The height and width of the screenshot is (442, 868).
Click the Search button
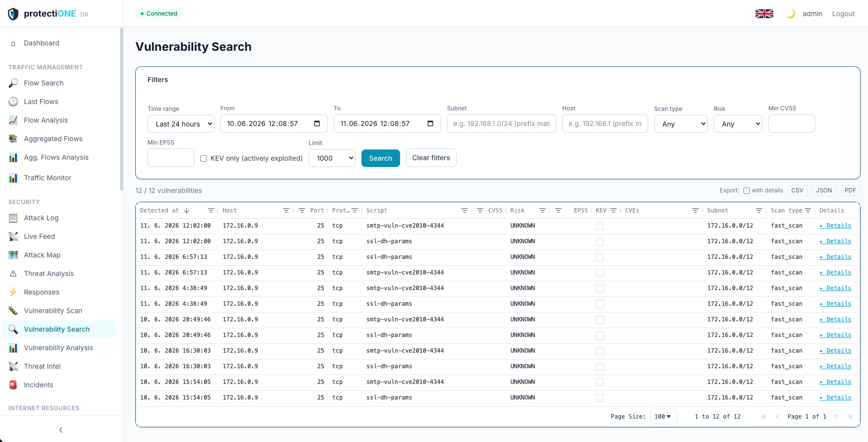(x=381, y=158)
